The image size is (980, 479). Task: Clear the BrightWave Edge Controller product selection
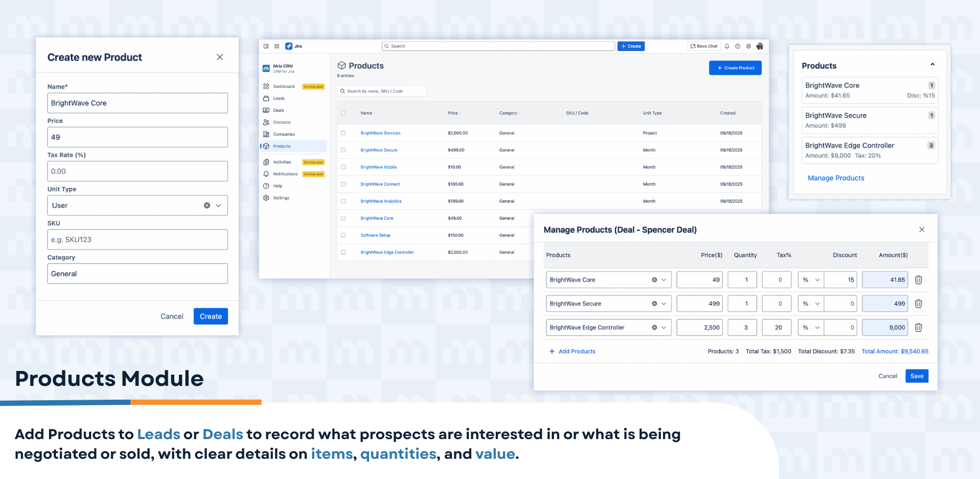point(655,328)
